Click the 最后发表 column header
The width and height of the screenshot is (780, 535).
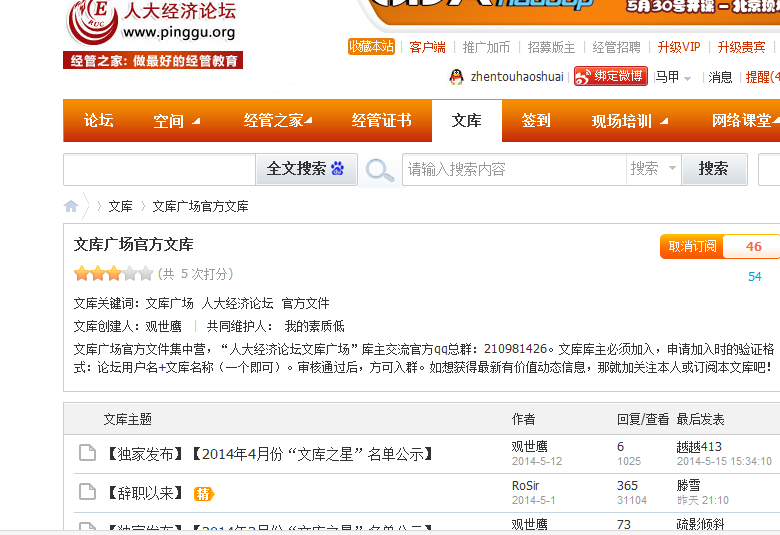(x=700, y=419)
